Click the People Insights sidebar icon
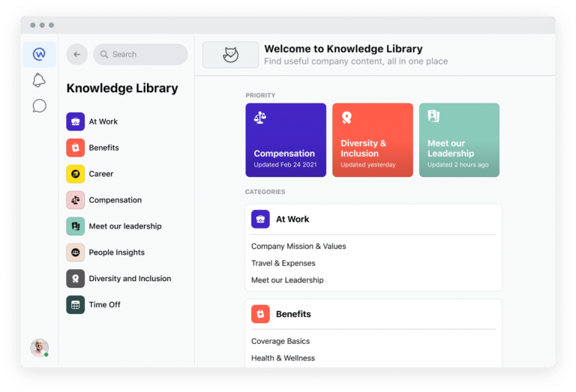 [x=76, y=253]
